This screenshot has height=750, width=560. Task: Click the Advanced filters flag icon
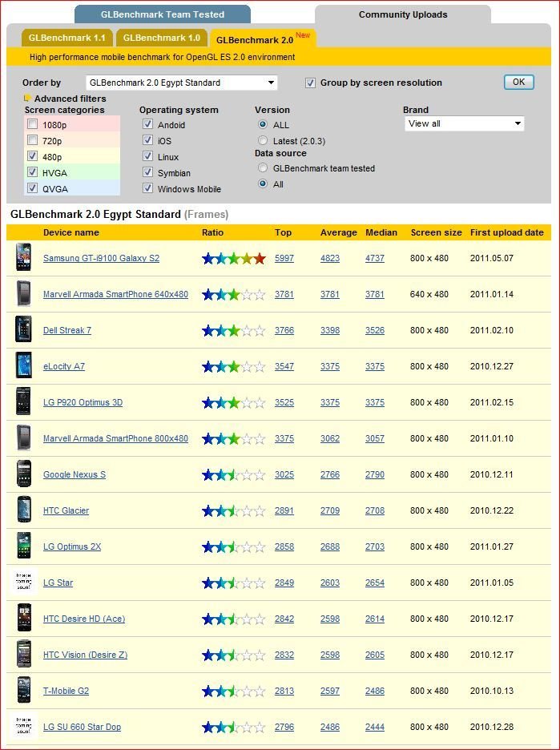pos(27,98)
